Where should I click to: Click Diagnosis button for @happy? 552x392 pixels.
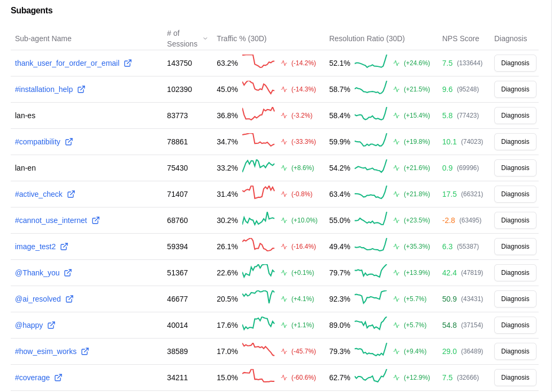pos(515,325)
